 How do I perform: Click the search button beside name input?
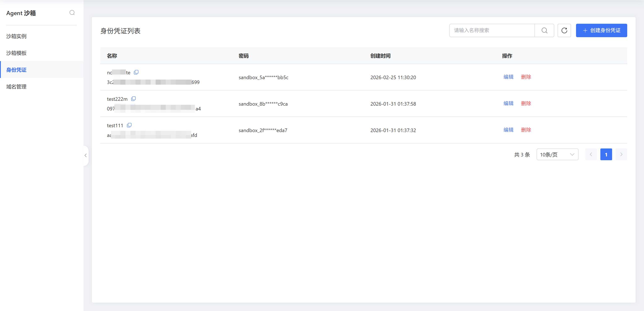click(544, 30)
